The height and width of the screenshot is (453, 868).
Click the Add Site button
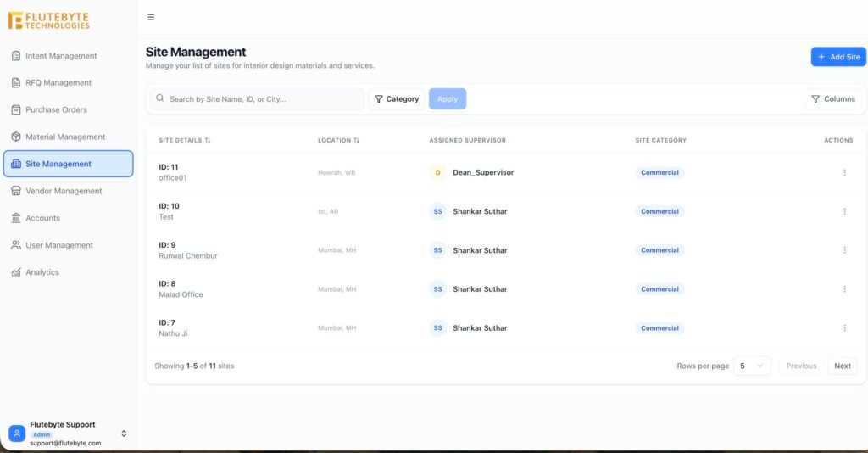pyautogui.click(x=838, y=57)
